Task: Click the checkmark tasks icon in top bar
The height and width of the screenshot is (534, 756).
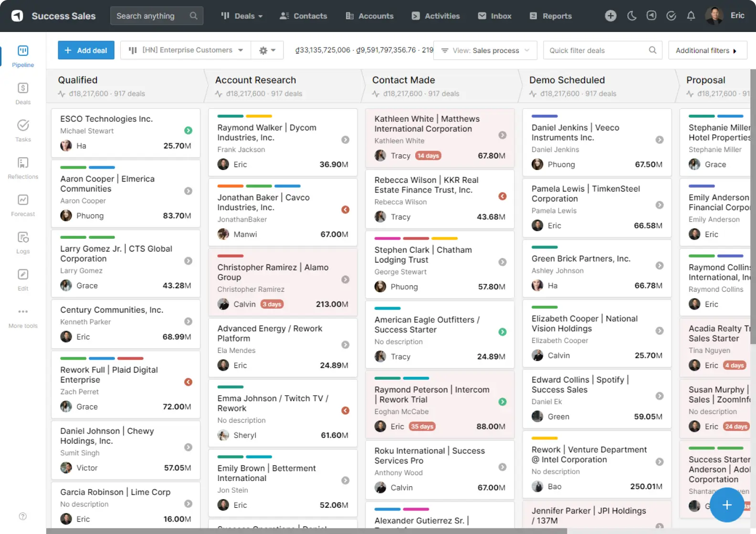Action: coord(671,16)
